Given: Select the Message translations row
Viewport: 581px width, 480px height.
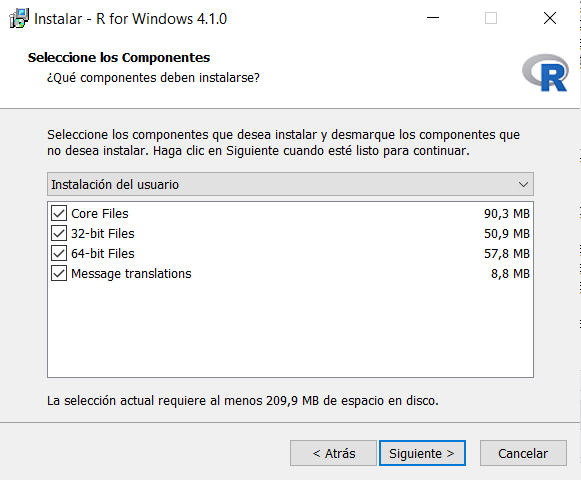Looking at the screenshot, I should coord(290,274).
